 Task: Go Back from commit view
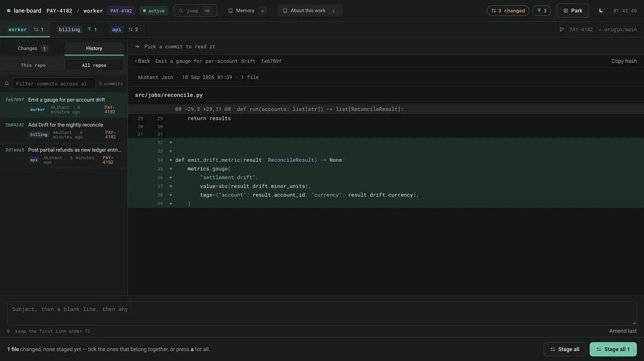(142, 61)
